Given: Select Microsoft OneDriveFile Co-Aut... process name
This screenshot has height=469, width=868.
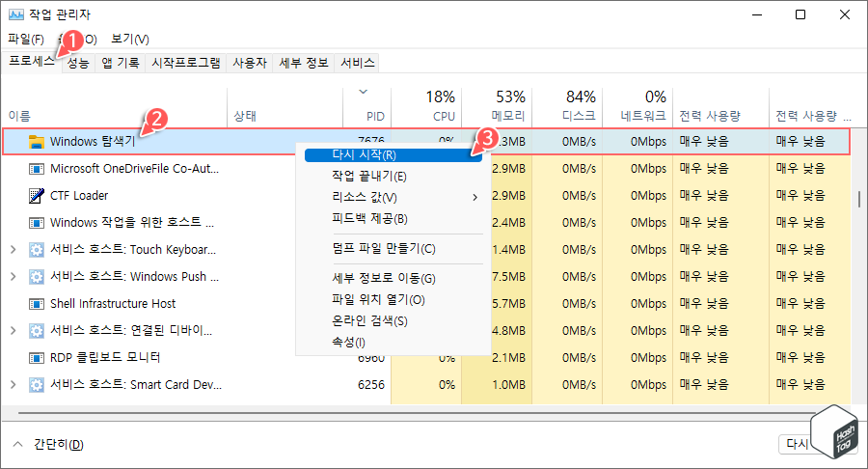Looking at the screenshot, I should [x=134, y=169].
